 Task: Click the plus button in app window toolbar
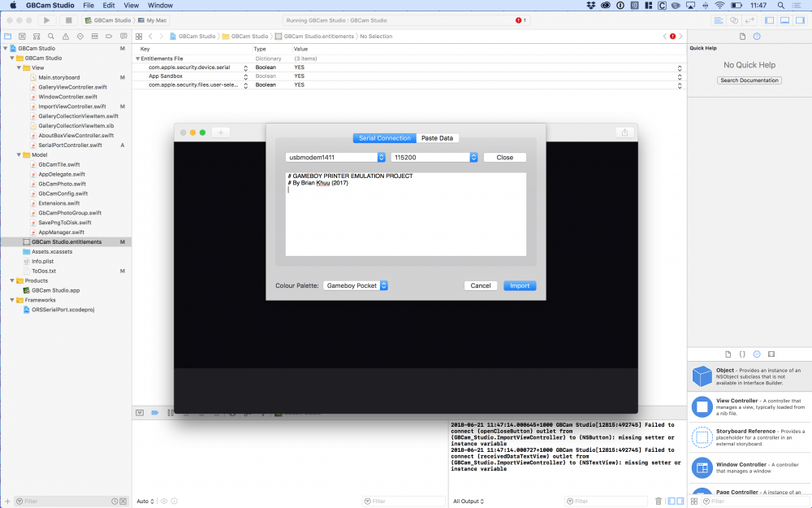coord(221,132)
